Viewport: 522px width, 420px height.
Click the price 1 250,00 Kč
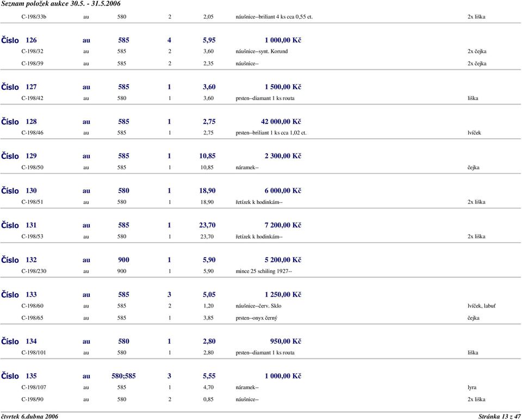[283, 294]
